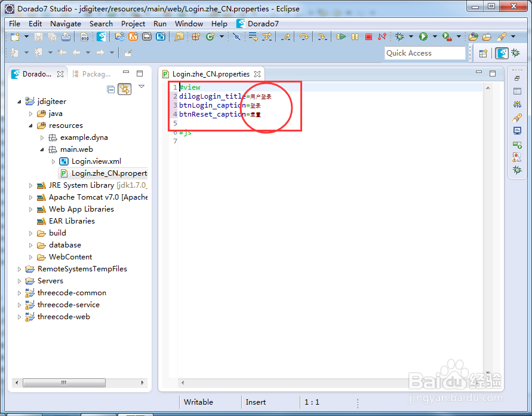Open the Run configurations dropdown arrow
532x416 pixels.
point(435,36)
